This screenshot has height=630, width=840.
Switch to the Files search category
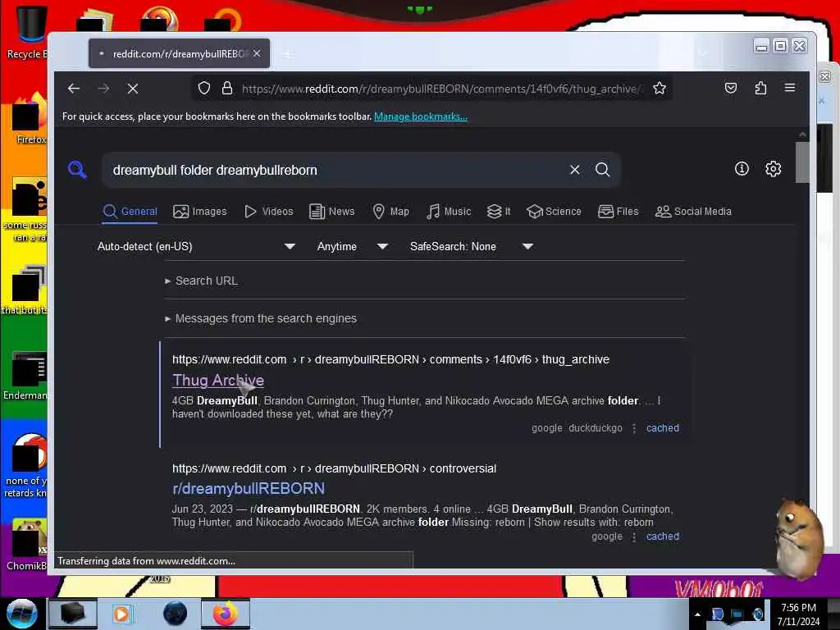tap(618, 212)
